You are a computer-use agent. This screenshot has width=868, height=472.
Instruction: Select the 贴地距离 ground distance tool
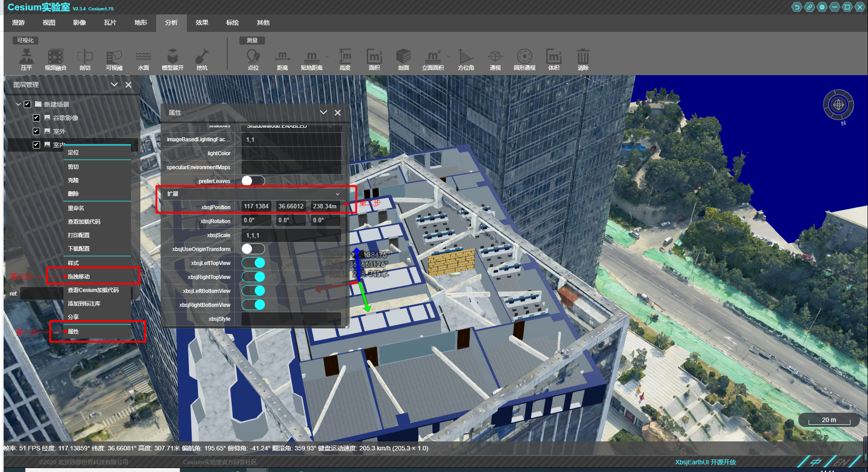click(x=311, y=59)
